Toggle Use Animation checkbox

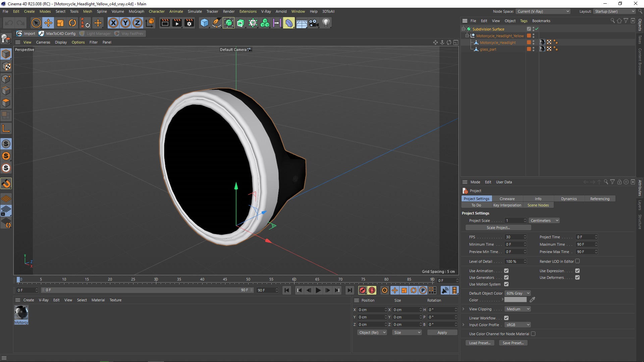click(506, 271)
